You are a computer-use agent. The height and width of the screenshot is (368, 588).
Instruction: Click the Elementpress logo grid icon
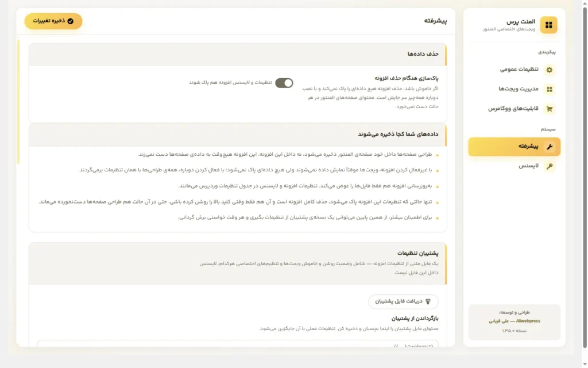(548, 25)
